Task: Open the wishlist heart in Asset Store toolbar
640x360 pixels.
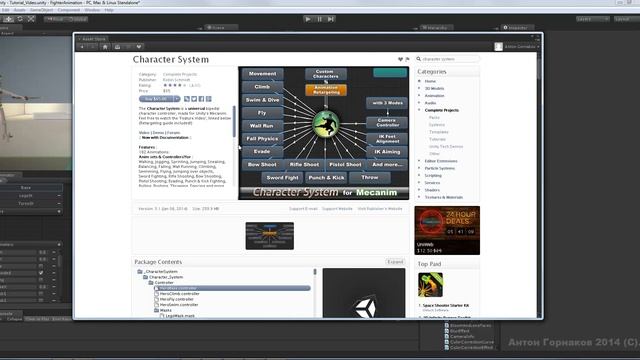Action: [139, 47]
